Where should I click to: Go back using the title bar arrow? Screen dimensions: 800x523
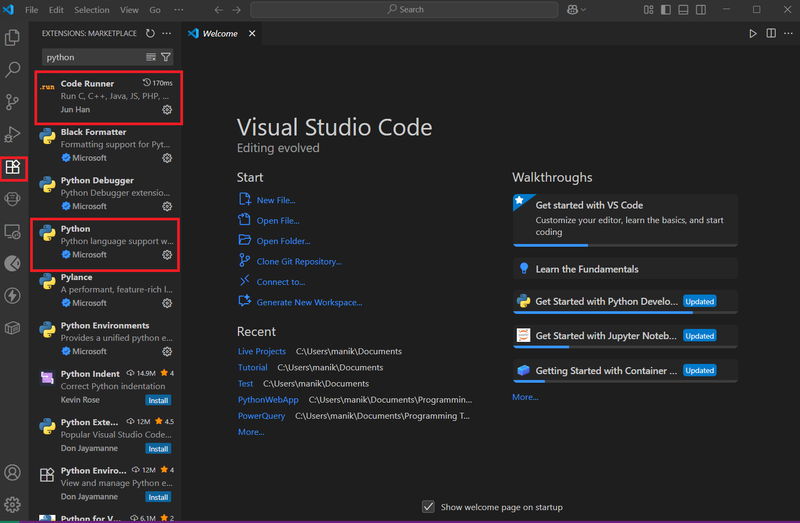coord(218,10)
